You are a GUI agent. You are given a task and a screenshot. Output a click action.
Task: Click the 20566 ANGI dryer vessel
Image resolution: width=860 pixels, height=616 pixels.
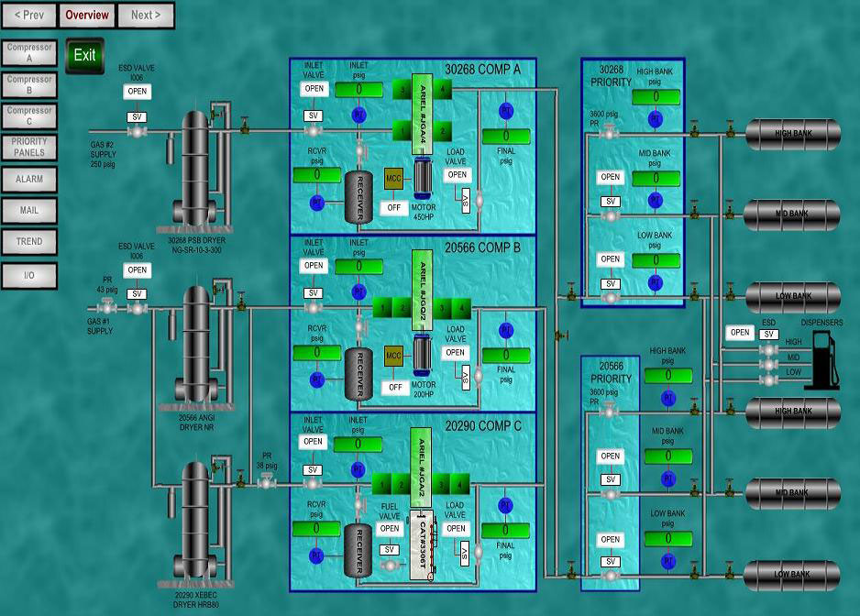click(194, 344)
